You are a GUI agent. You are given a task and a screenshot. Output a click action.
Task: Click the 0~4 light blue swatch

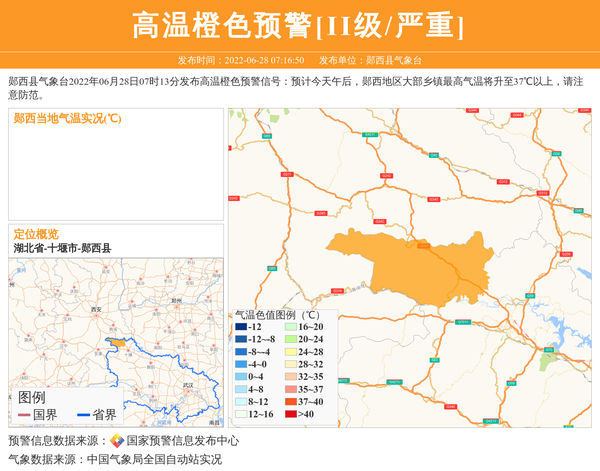(x=240, y=377)
